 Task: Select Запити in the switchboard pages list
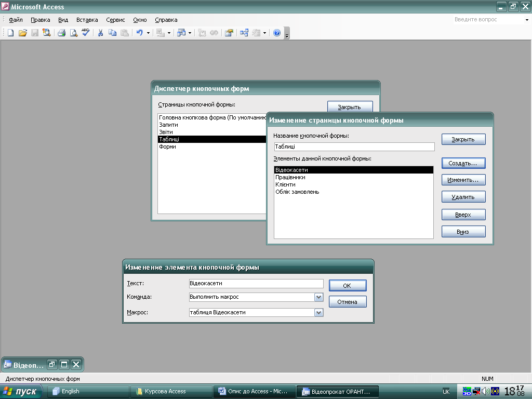pyautogui.click(x=212, y=125)
